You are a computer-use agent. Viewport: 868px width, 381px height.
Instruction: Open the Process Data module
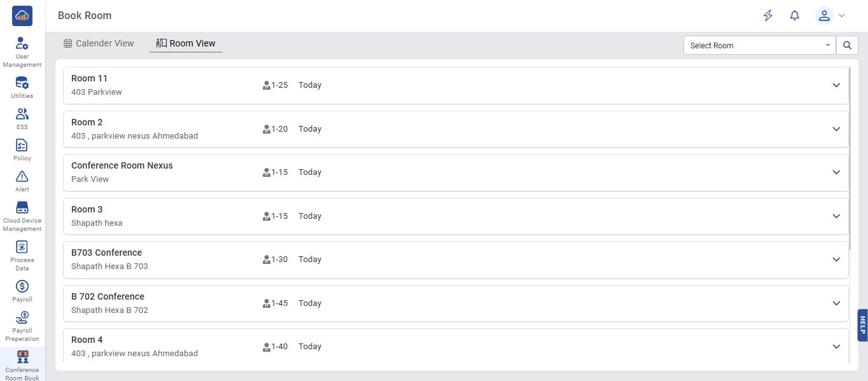pos(22,254)
